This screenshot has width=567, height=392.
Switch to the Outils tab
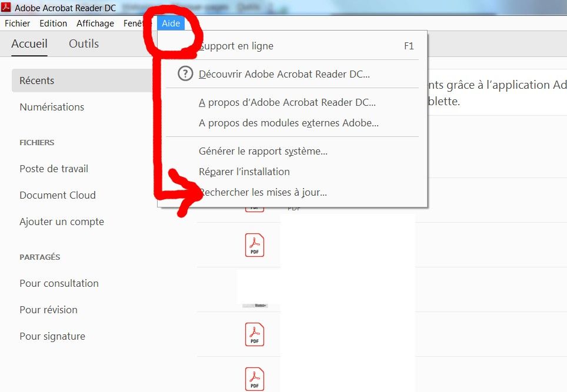coord(84,43)
